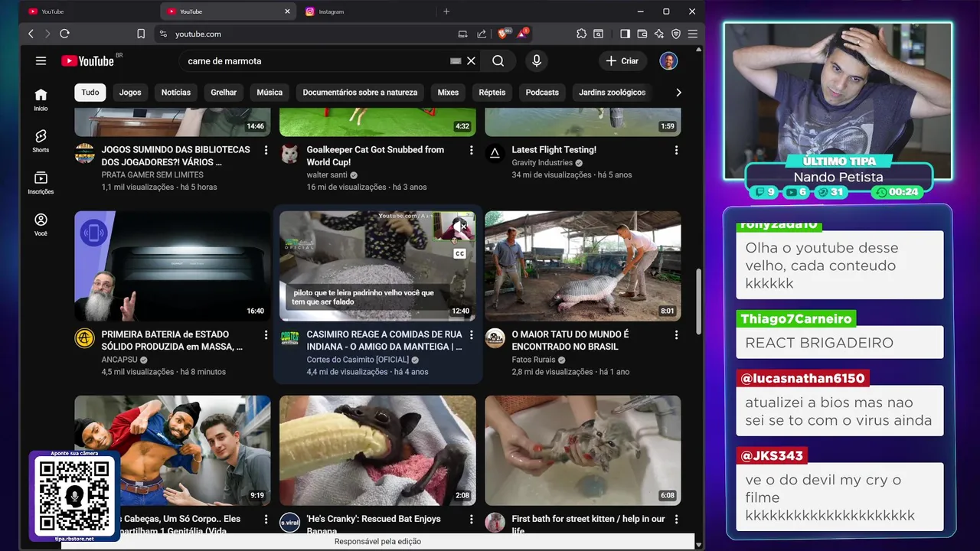Select the Notícias filter chip

176,93
